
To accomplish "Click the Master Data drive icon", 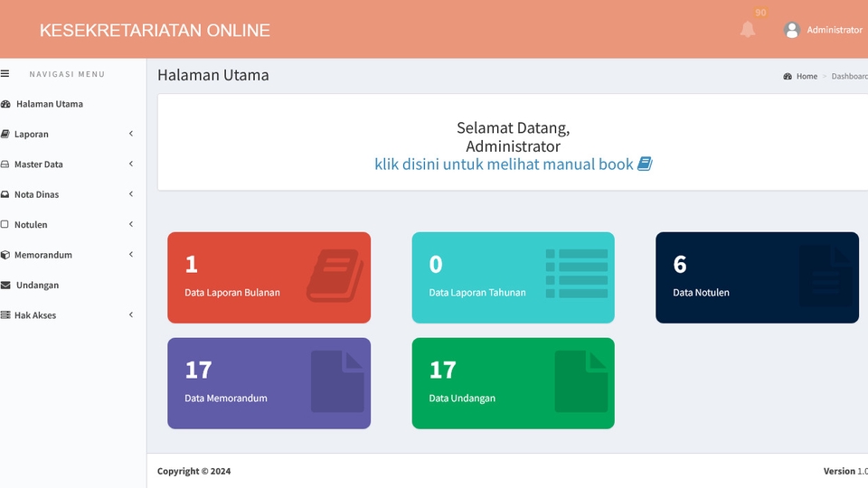I will pos(5,164).
